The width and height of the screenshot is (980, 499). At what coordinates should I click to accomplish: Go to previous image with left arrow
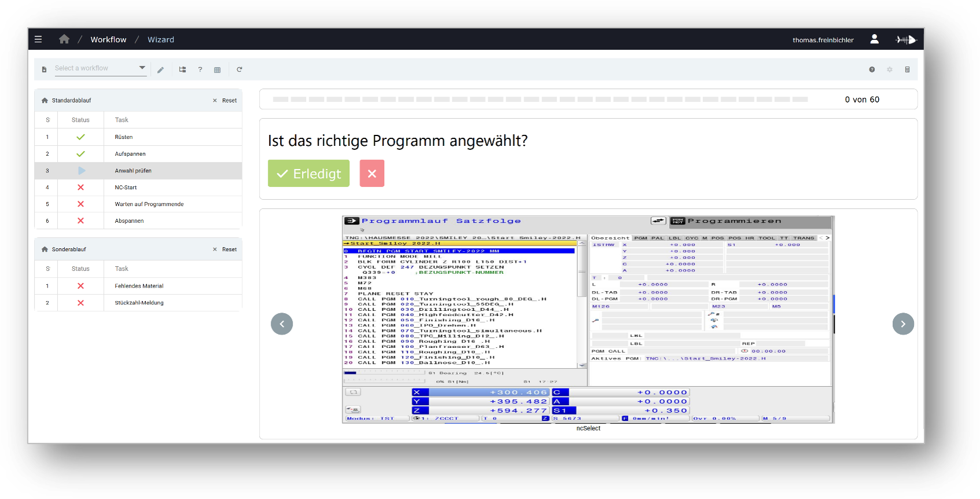(282, 324)
